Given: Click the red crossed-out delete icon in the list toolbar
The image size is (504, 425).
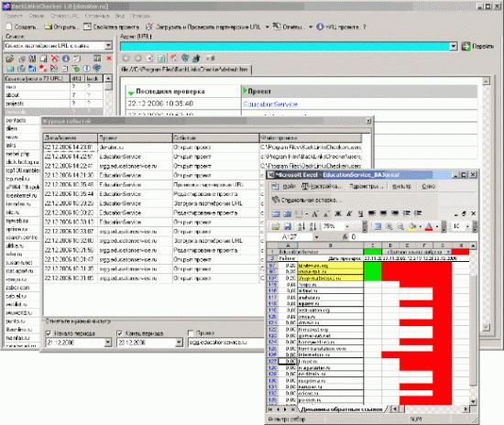Looking at the screenshot, I should 55,59.
